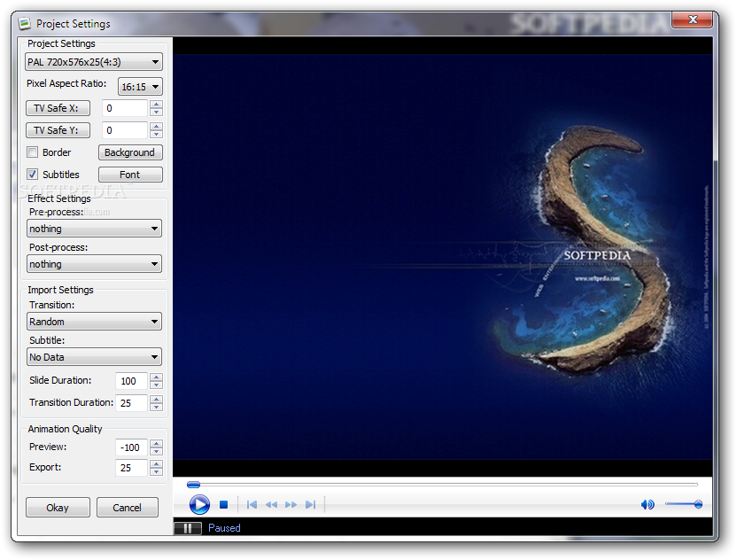Decrease Preview quality with down arrow
The image size is (737, 560).
click(x=157, y=451)
